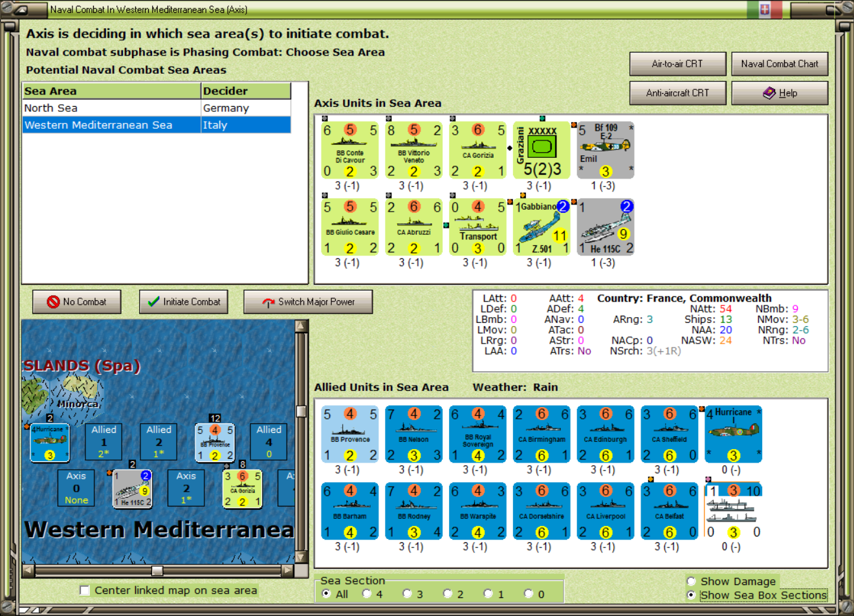Select North Sea row in sea area list
This screenshot has width=854, height=616.
point(157,108)
